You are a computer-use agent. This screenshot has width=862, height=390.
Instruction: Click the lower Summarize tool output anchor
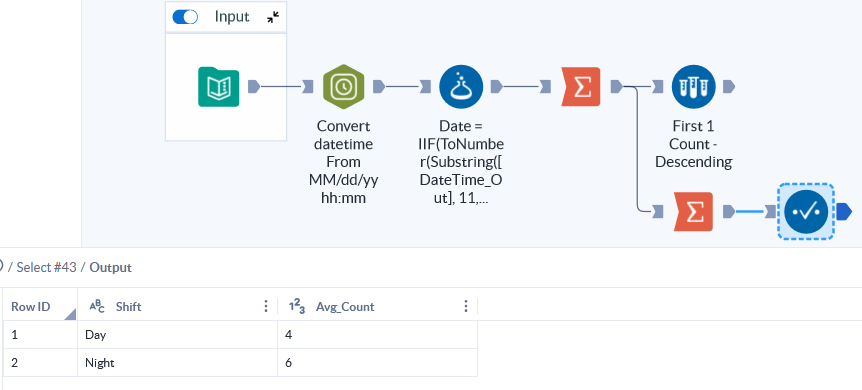click(729, 211)
